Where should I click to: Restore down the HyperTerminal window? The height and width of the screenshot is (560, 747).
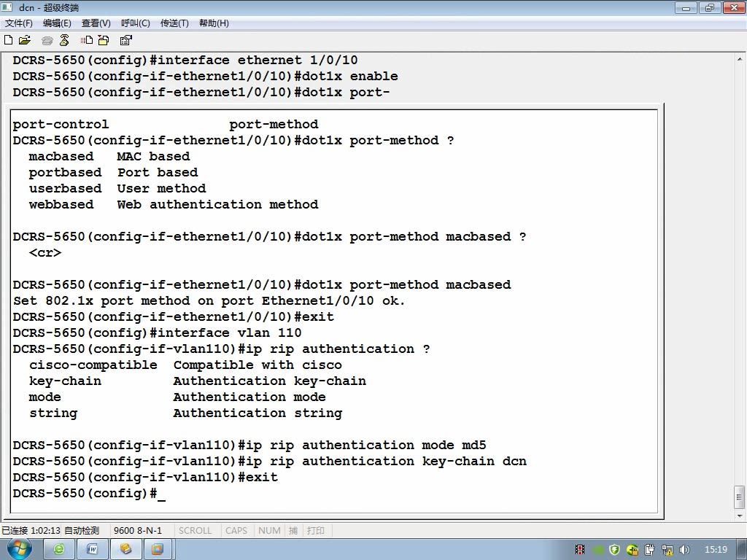(x=709, y=7)
